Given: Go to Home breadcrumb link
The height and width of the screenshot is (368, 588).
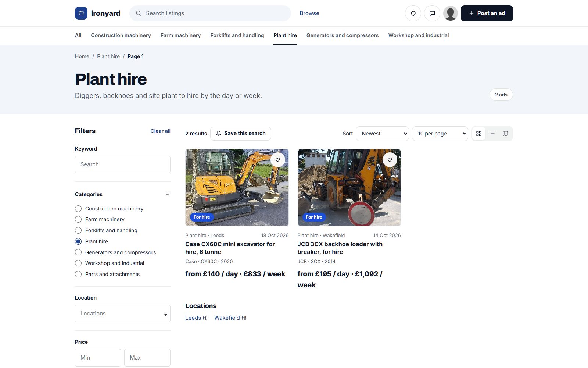Looking at the screenshot, I should [82, 56].
